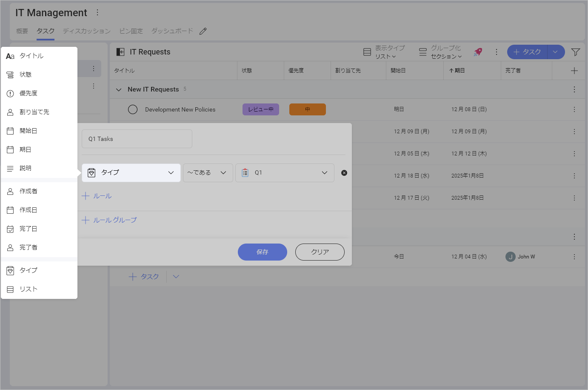Open options for row starting 12月17日(火)
Viewport: 588px width, 390px height.
tap(574, 198)
